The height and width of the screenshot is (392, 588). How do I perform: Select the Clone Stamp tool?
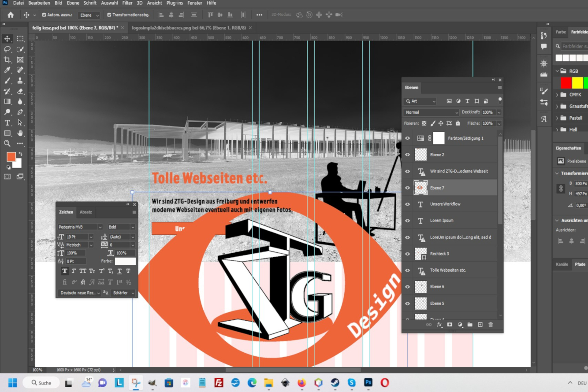[20, 81]
